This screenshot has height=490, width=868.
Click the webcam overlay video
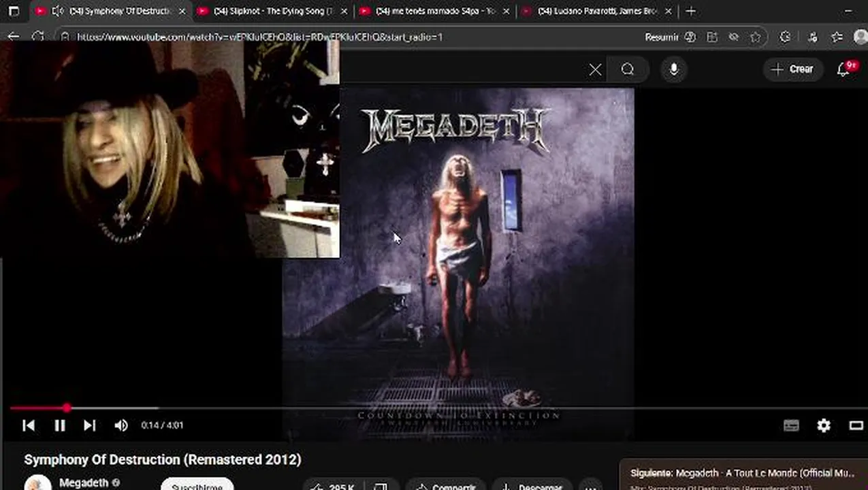point(170,149)
